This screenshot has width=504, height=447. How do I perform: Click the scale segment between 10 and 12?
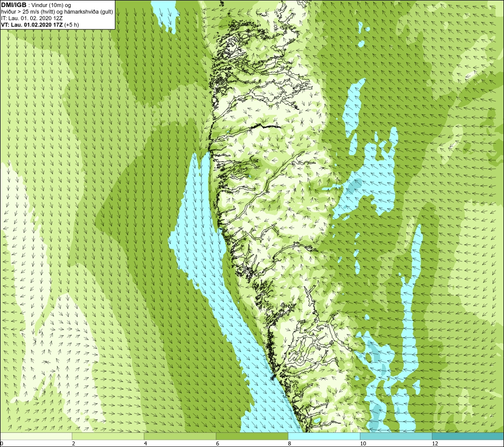point(396,436)
